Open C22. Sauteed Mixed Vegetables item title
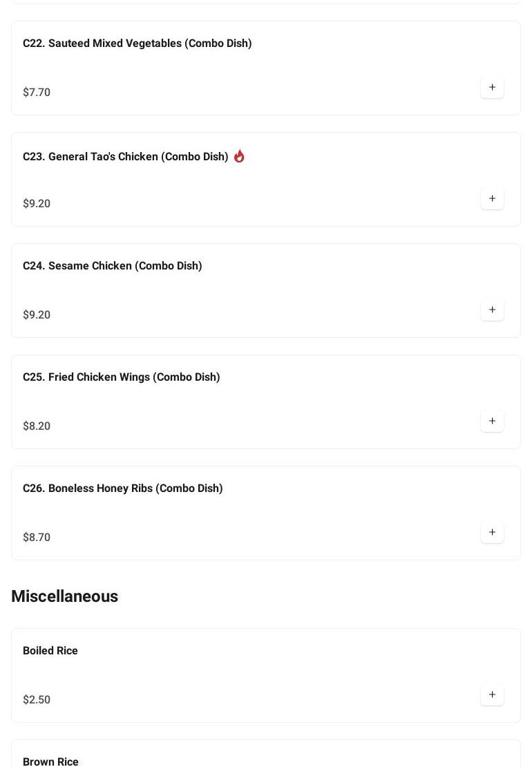This screenshot has height=767, width=532. (137, 43)
